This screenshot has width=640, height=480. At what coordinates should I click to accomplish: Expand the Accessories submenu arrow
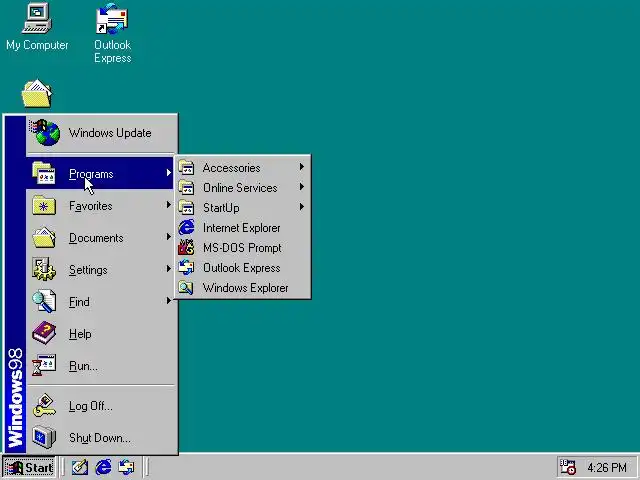click(302, 167)
